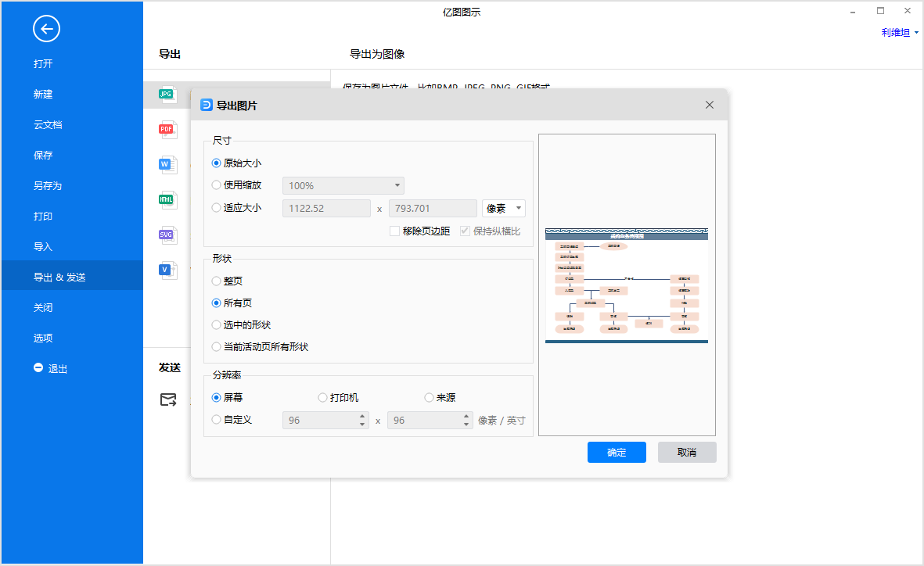This screenshot has height=566, width=924.
Task: Select 当前活动页所有形状 radio button
Action: [x=216, y=347]
